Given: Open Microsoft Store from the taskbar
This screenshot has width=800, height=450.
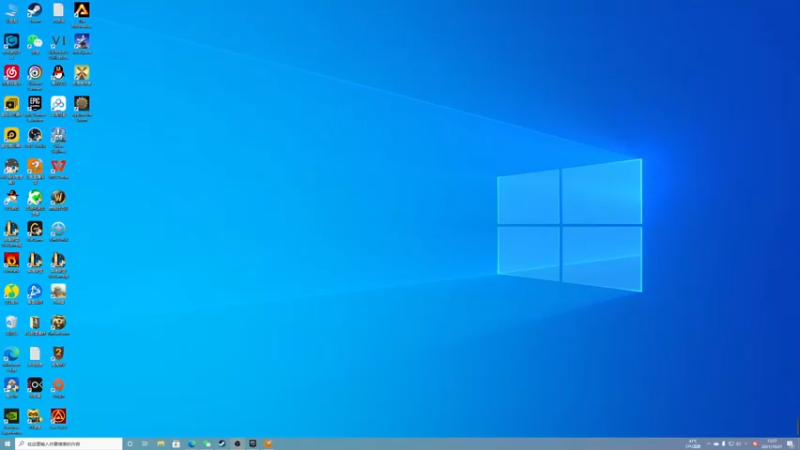Looking at the screenshot, I should click(176, 444).
